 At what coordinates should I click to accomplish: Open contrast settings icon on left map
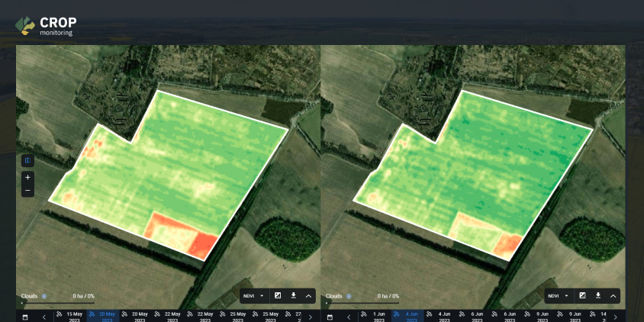pyautogui.click(x=278, y=296)
